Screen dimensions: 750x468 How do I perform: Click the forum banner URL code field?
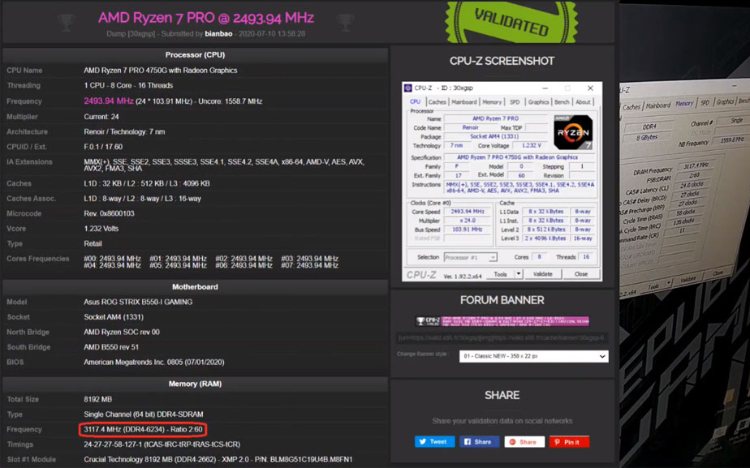click(x=502, y=338)
